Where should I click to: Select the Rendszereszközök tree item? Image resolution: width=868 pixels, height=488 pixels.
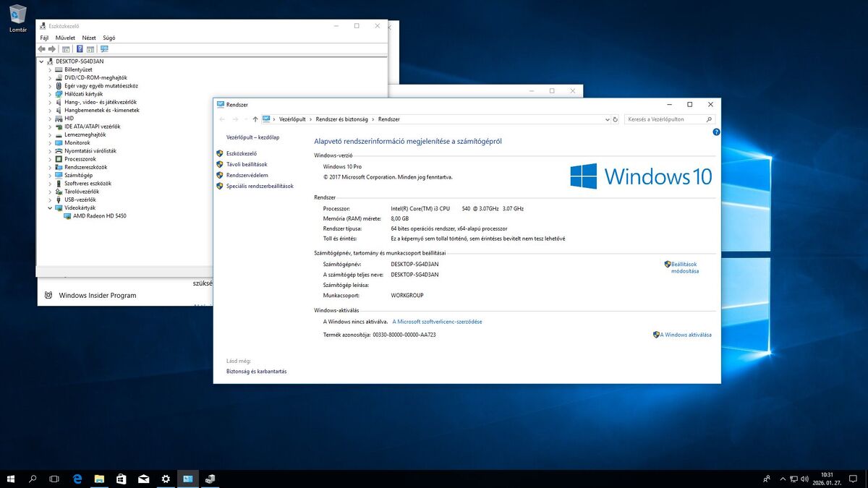pos(85,167)
